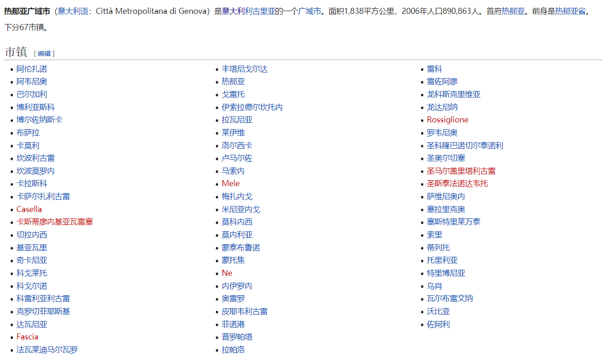Select the 莫科内西 link
The width and height of the screenshot is (603, 364).
[x=237, y=222]
